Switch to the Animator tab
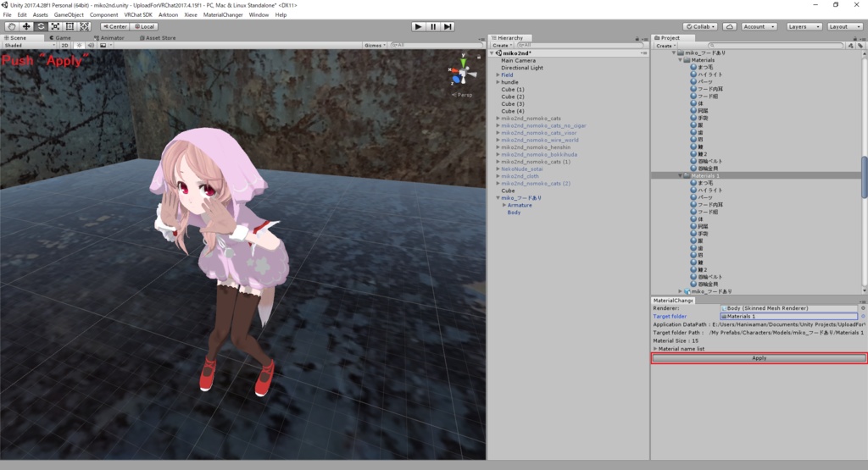 [x=109, y=38]
